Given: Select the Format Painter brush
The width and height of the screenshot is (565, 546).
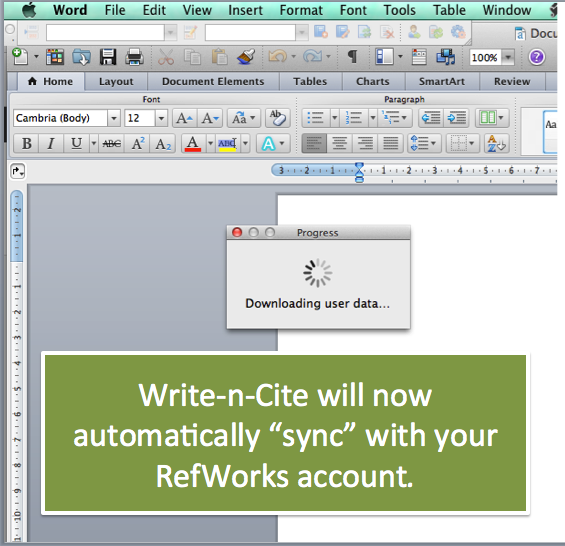Looking at the screenshot, I should [x=246, y=57].
